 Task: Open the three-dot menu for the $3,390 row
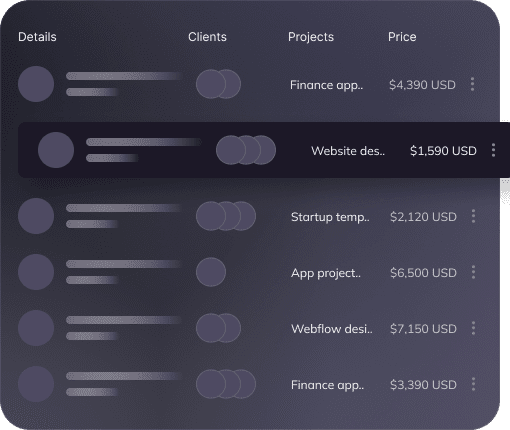[473, 384]
